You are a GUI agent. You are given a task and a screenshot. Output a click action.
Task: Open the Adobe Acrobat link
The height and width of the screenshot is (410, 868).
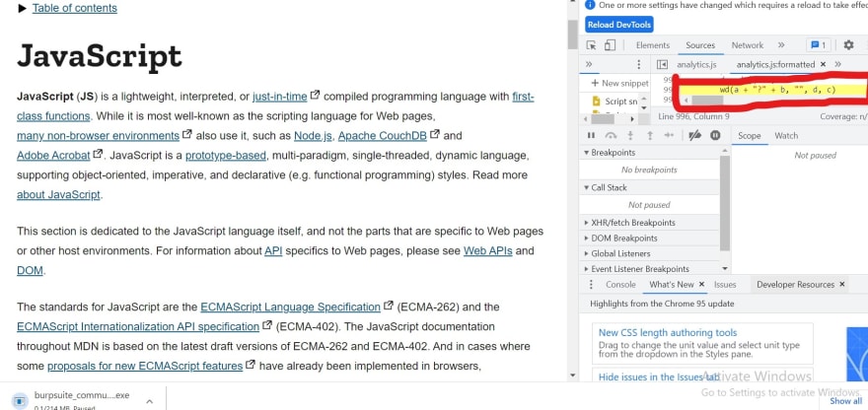pos(53,155)
